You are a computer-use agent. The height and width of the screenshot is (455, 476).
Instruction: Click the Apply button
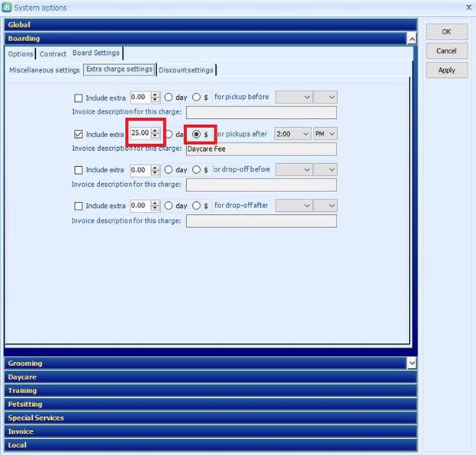[x=447, y=70]
